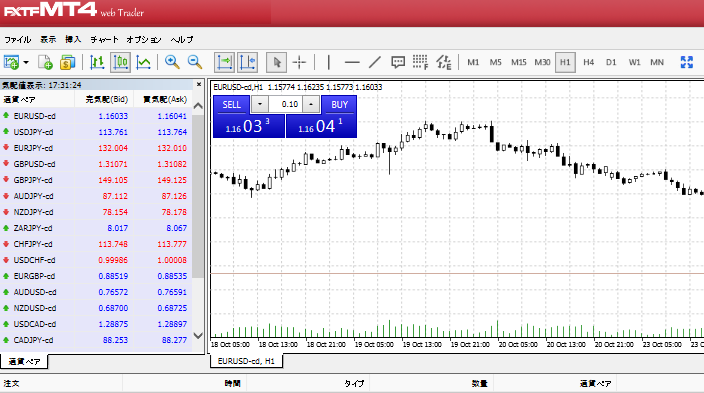The height and width of the screenshot is (393, 704).
Task: Select the crosshair cursor tool
Action: (299, 62)
